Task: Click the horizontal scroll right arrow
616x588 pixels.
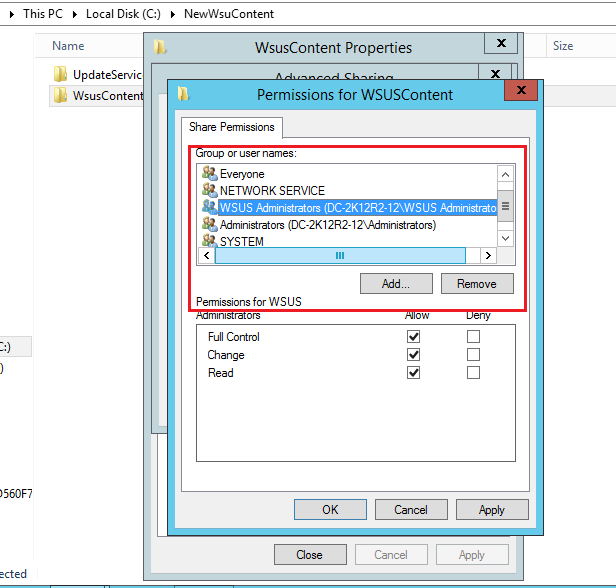Action: pos(488,256)
